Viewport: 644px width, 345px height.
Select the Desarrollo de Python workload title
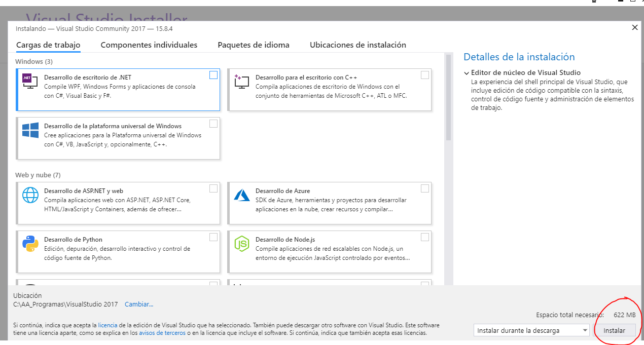click(73, 240)
